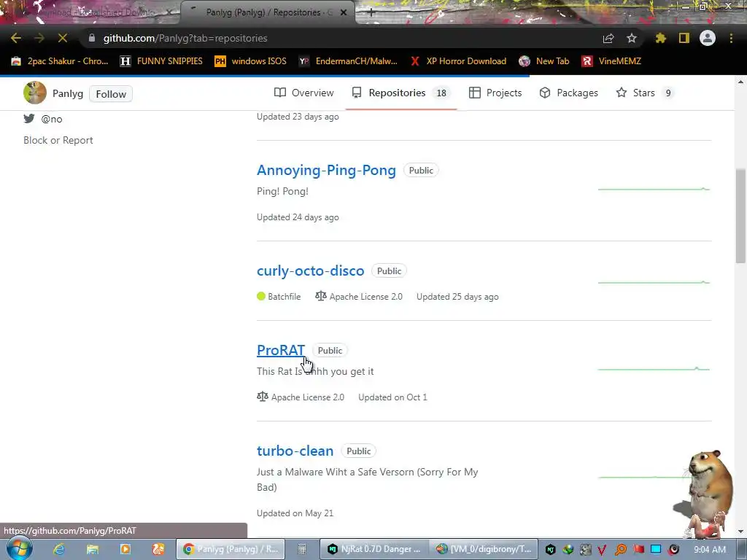Viewport: 747px width, 560px height.
Task: Open the ProRAT repository link
Action: (x=281, y=350)
